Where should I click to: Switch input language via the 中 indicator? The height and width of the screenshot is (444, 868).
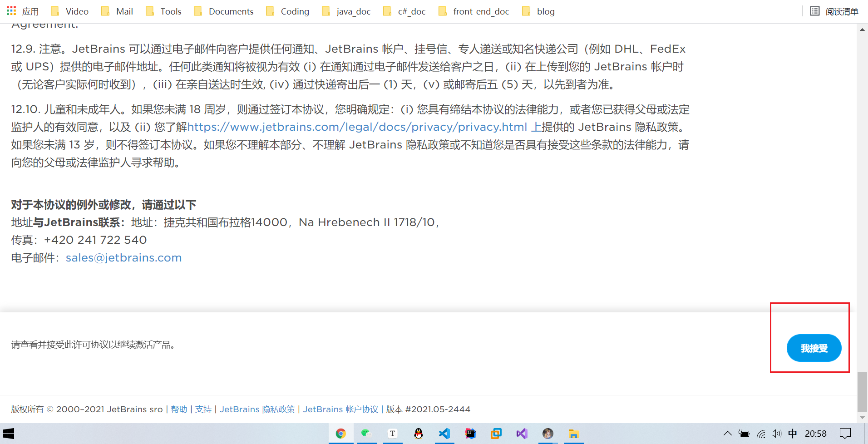(x=793, y=434)
